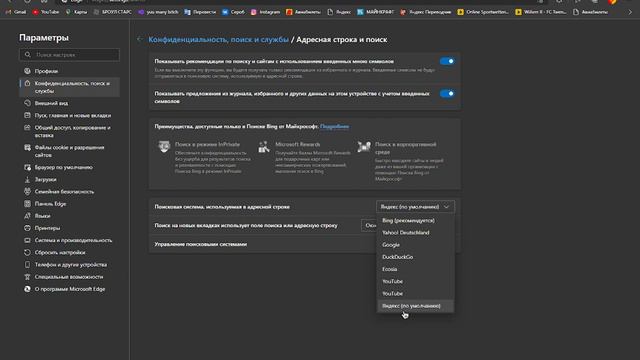Click the Семейная безопасность icon
This screenshot has height=360, width=640.
pos(27,191)
